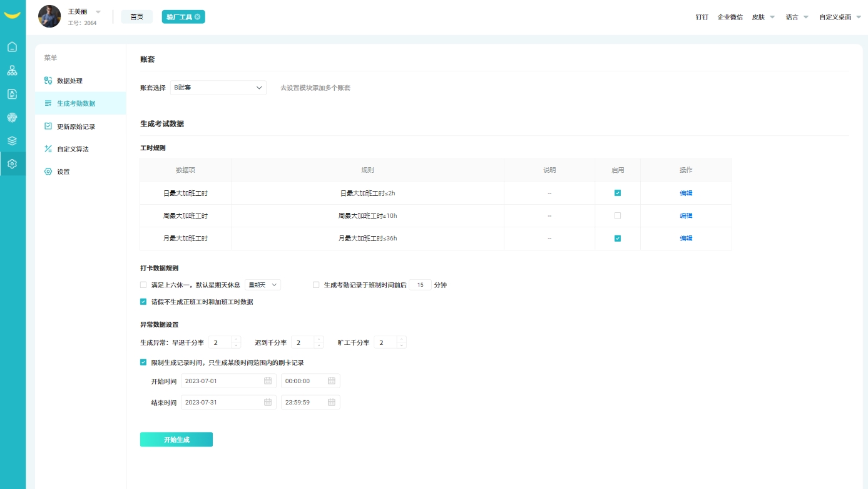
Task: Check 满足上六休一 default rest day option
Action: (x=143, y=285)
